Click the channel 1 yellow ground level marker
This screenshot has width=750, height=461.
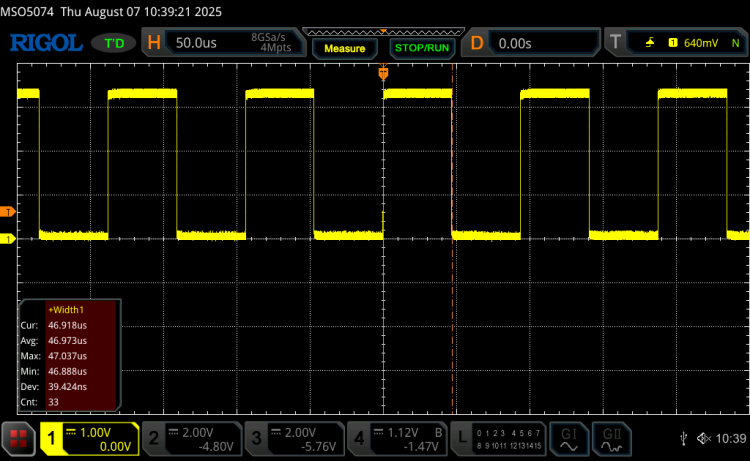click(6, 239)
